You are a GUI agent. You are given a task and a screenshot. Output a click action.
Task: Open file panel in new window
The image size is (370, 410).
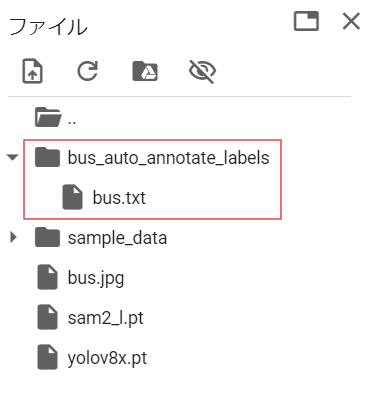click(x=306, y=21)
